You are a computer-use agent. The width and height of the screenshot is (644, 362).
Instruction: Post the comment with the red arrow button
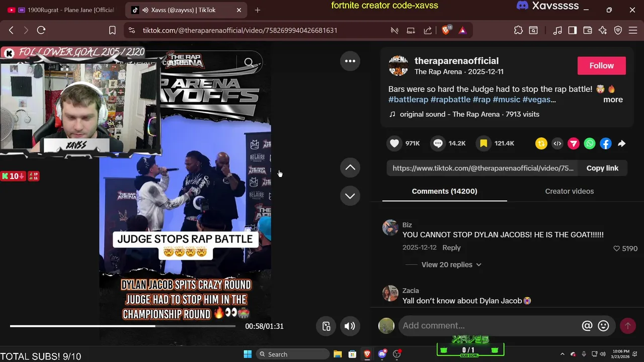627,326
